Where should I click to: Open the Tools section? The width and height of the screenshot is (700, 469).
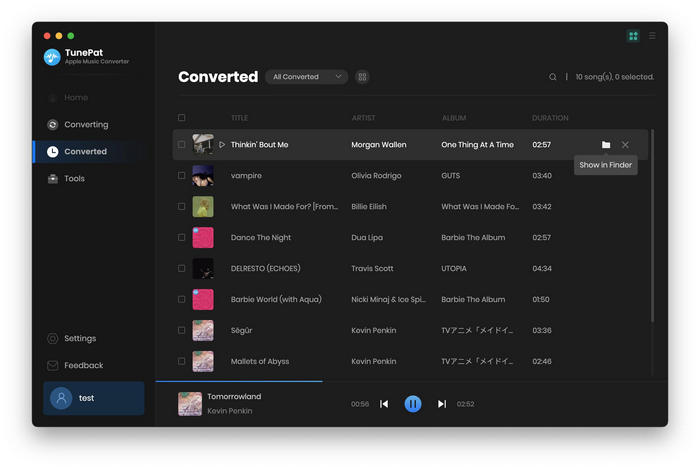click(74, 178)
